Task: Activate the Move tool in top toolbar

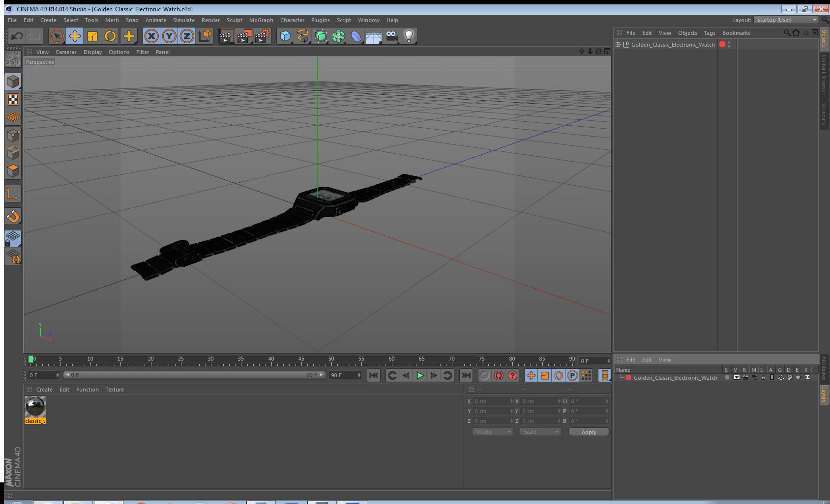Action: click(x=75, y=36)
